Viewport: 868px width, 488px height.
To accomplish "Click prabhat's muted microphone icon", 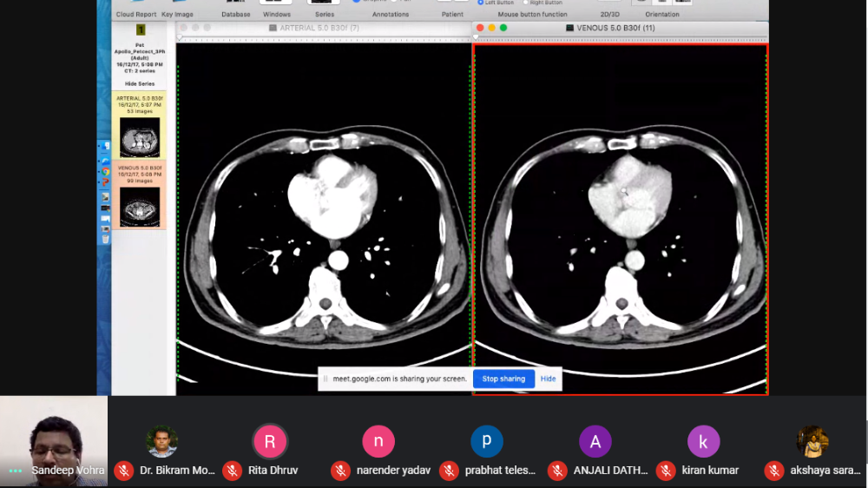I will pyautogui.click(x=449, y=471).
